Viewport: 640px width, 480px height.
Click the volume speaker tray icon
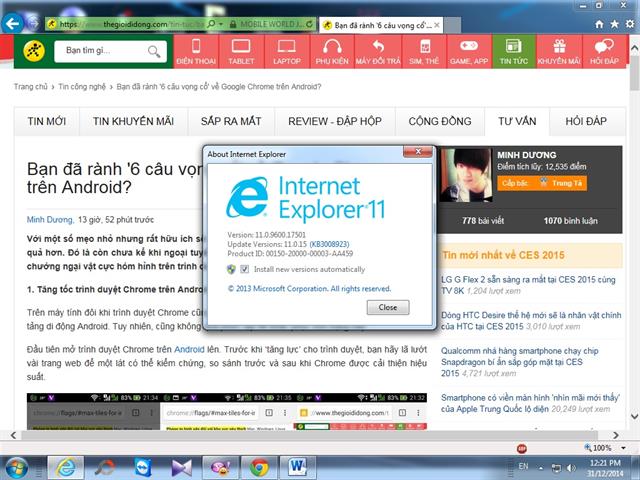(x=571, y=468)
